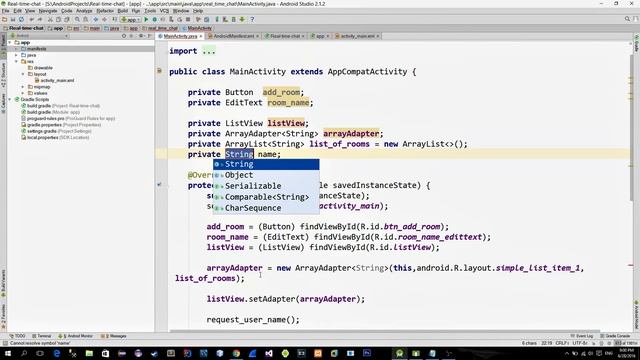Toggle the Terminal tool window button
This screenshot has height=360, width=640.
pyautogui.click(x=42, y=336)
